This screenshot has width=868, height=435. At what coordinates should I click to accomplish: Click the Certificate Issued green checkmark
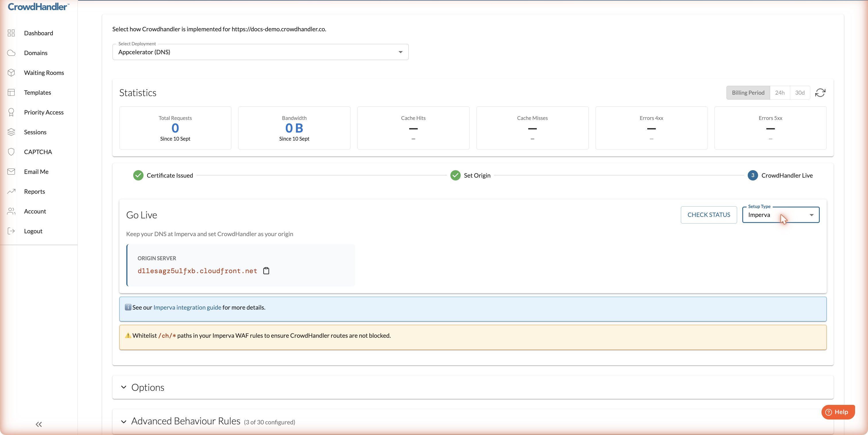tap(138, 176)
